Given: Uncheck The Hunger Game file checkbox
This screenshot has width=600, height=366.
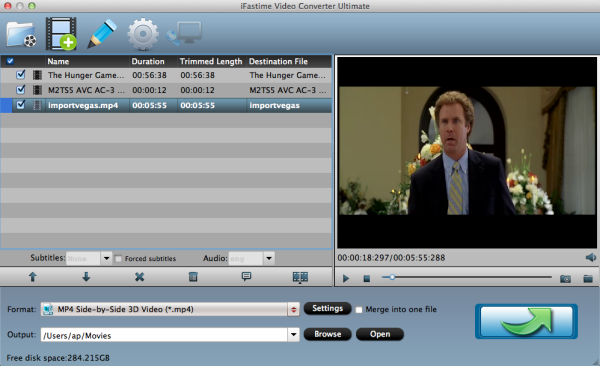Looking at the screenshot, I should click(21, 75).
